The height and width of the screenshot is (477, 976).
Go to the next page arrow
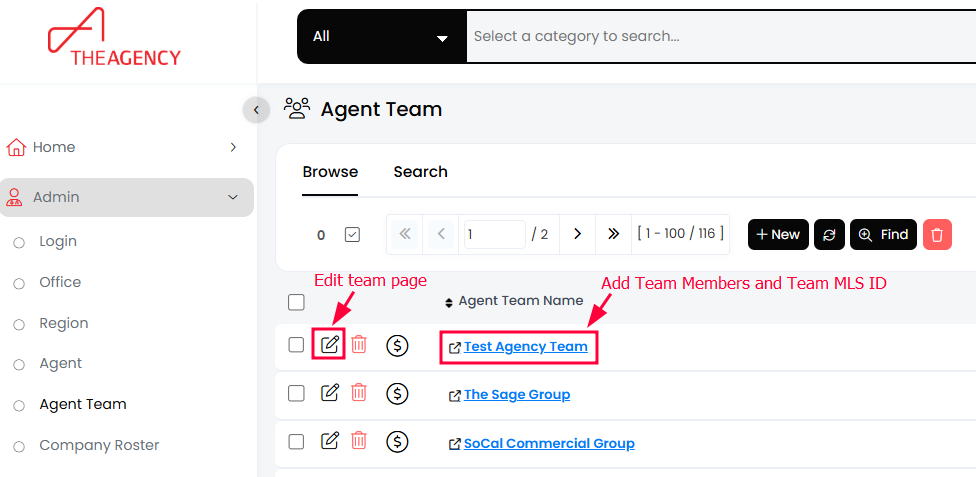click(577, 234)
